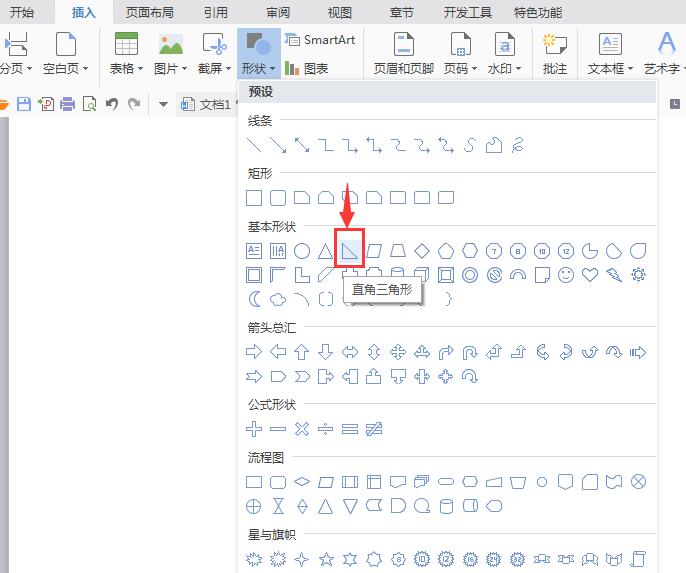686x573 pixels.
Task: Select the up arrow in 箭头总汇
Action: [x=302, y=352]
